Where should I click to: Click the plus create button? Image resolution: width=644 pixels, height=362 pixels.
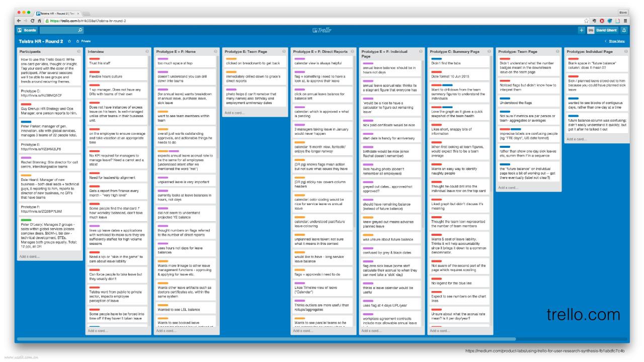pos(582,31)
